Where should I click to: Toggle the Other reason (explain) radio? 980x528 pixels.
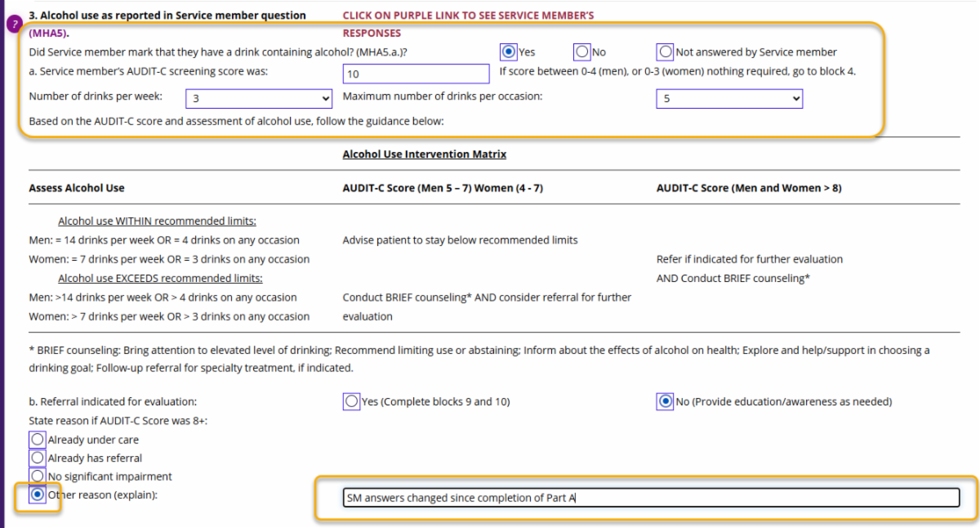point(37,494)
